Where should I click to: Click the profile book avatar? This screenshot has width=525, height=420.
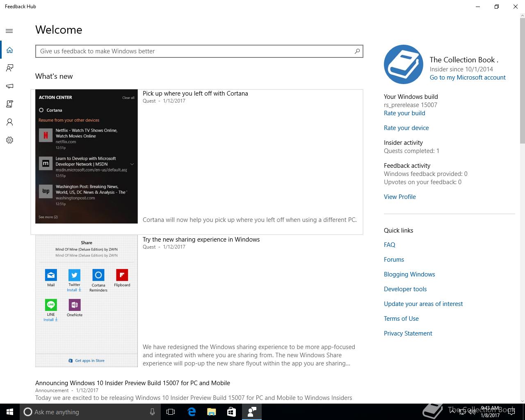click(x=404, y=64)
